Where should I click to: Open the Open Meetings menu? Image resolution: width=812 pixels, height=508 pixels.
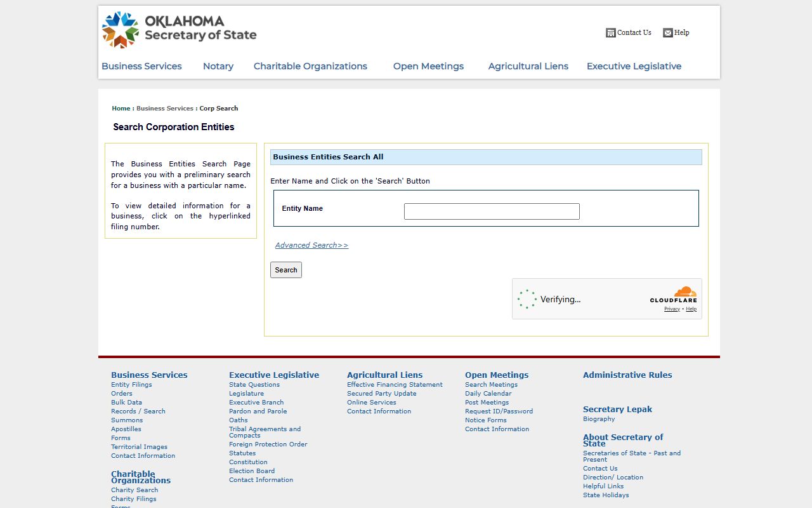point(428,66)
